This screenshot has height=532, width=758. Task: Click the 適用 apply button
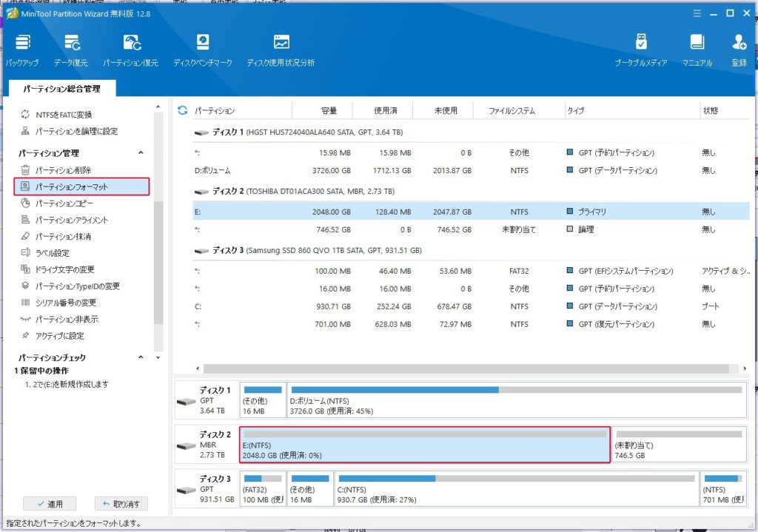pos(50,504)
